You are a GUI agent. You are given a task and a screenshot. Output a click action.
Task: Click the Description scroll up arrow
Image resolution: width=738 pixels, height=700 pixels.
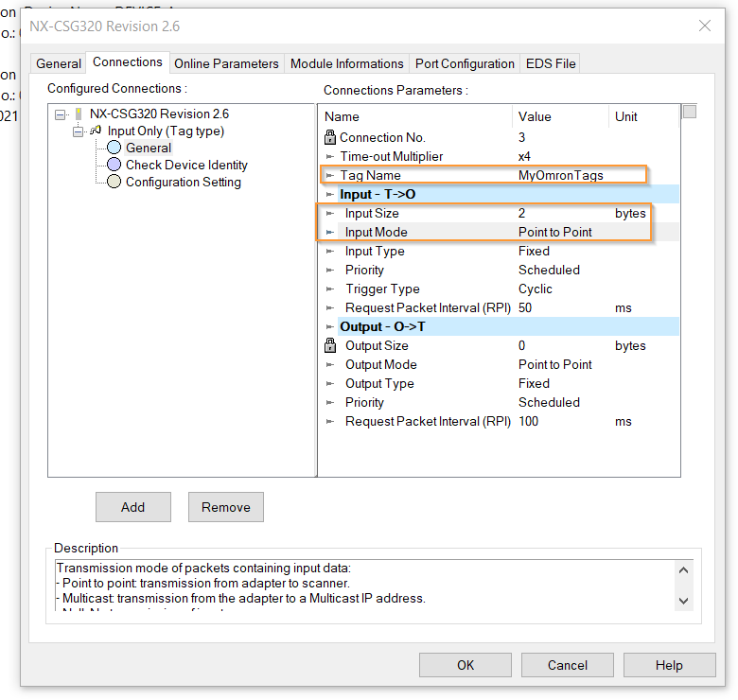pyautogui.click(x=683, y=570)
